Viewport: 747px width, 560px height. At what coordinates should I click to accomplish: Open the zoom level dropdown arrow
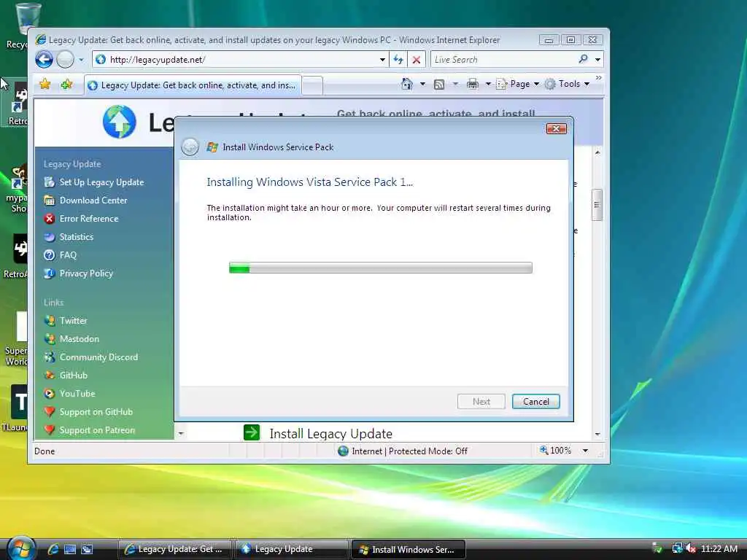coord(586,451)
